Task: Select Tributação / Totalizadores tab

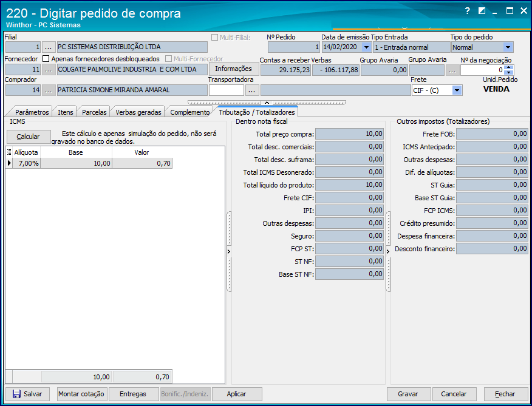Action: (256, 112)
